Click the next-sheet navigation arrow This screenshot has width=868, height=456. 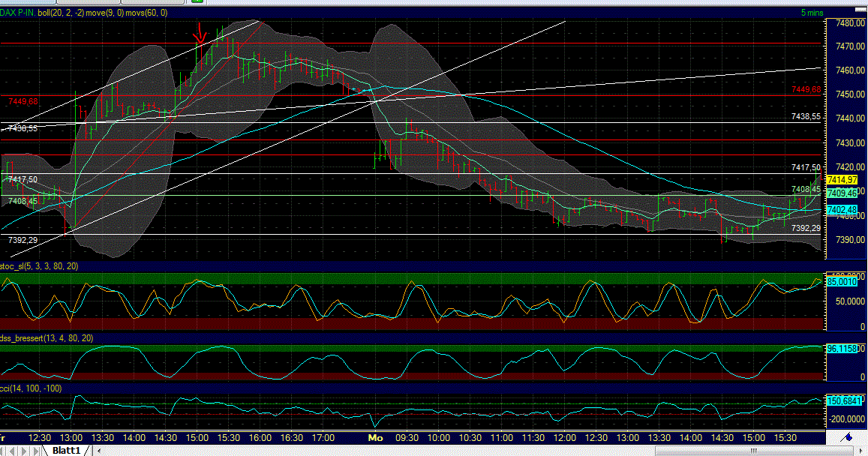(x=25, y=450)
